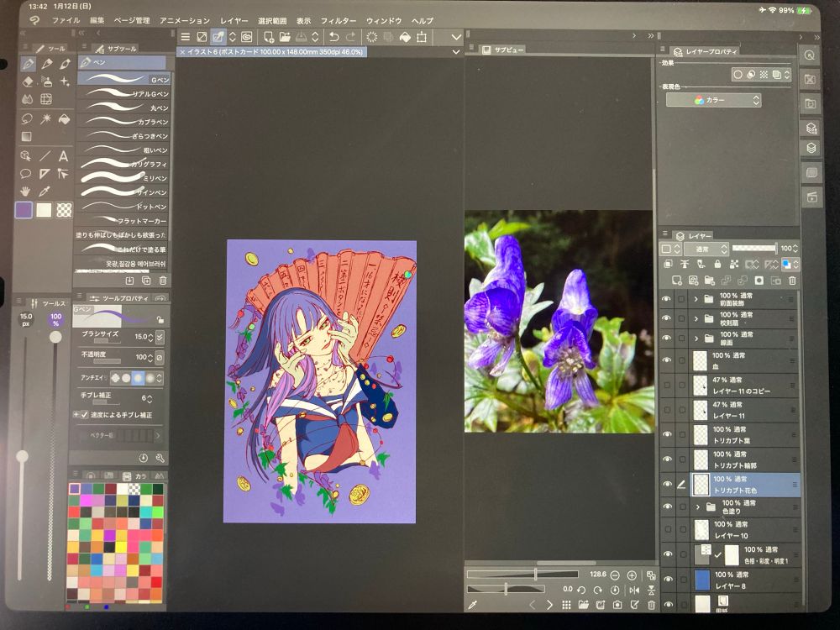Viewport: 840px width, 630px height.
Task: Pick the Text tool
Action: (x=64, y=155)
